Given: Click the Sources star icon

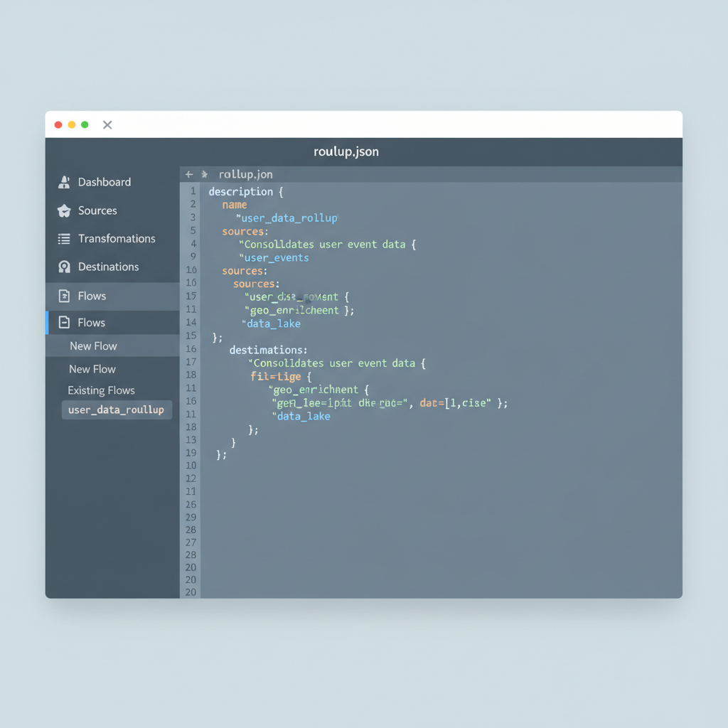Looking at the screenshot, I should click(64, 210).
